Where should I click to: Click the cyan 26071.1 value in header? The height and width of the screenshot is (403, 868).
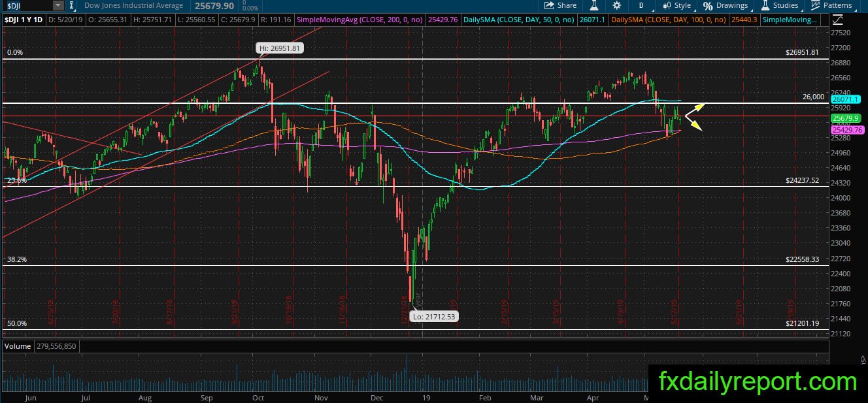[592, 20]
